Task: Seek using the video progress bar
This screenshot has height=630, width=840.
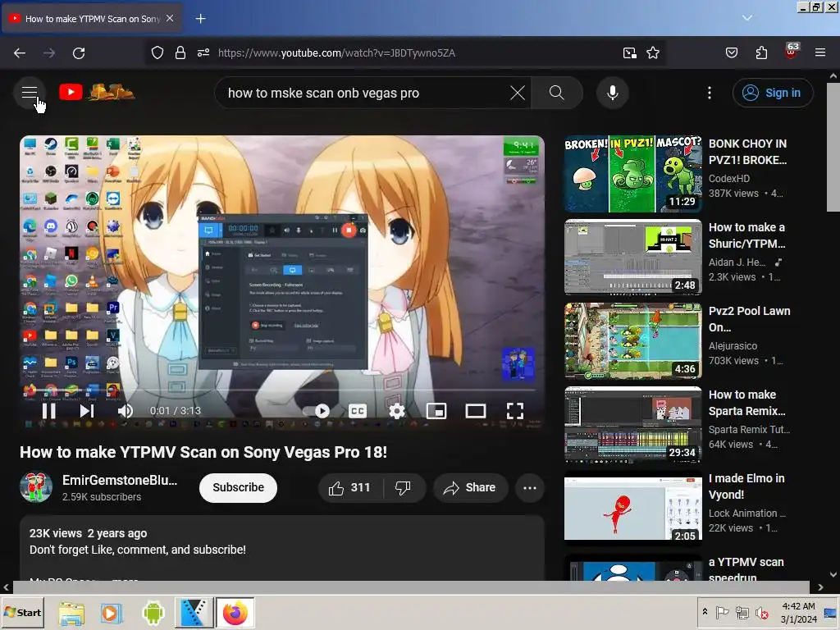Action: tap(282, 390)
